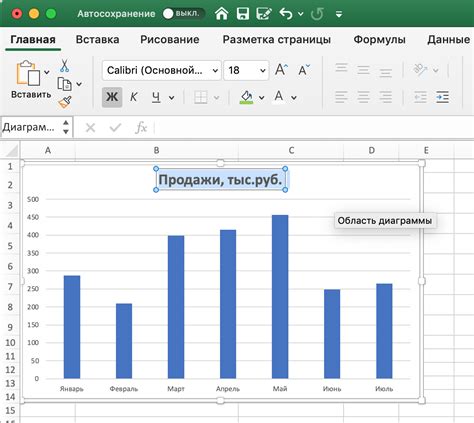Click the Home icon in title bar
The height and width of the screenshot is (423, 474).
tap(222, 14)
